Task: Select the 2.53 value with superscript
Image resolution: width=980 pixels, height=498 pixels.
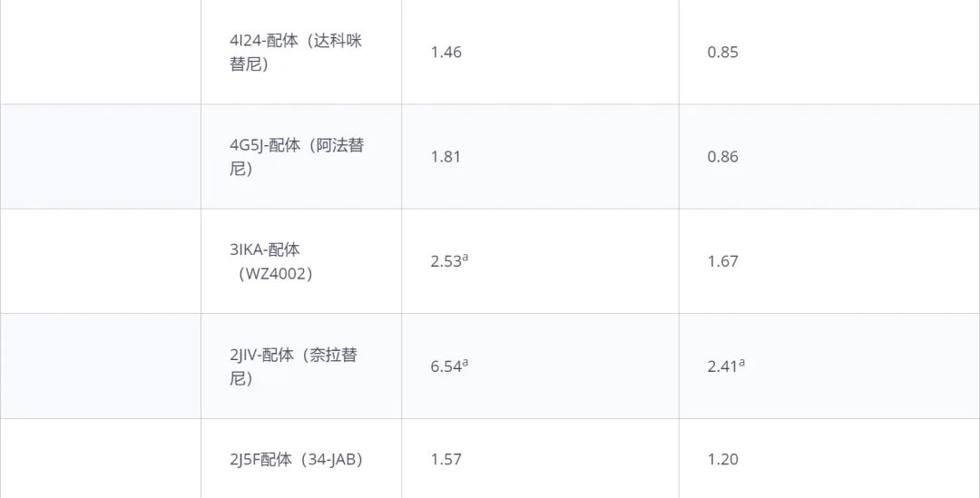Action: tap(449, 260)
